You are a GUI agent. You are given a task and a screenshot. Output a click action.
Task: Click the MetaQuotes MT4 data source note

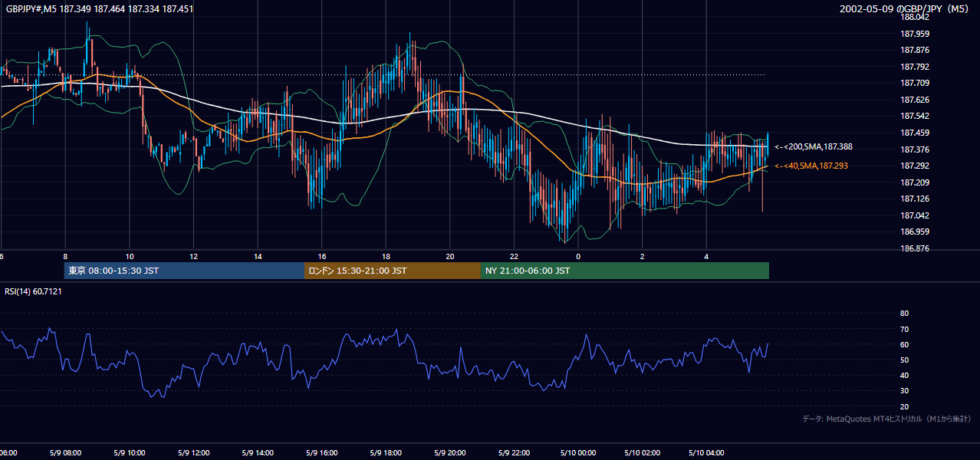pos(886,419)
